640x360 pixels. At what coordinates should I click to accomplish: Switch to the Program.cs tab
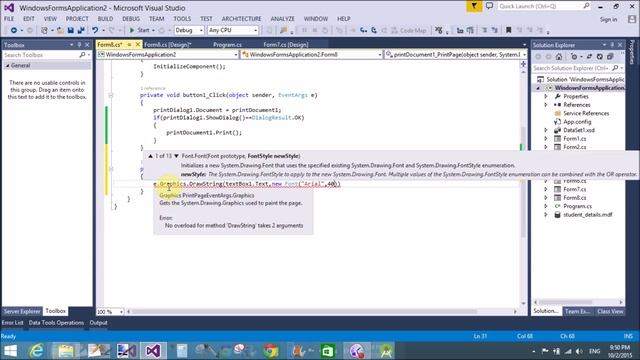tap(227, 44)
